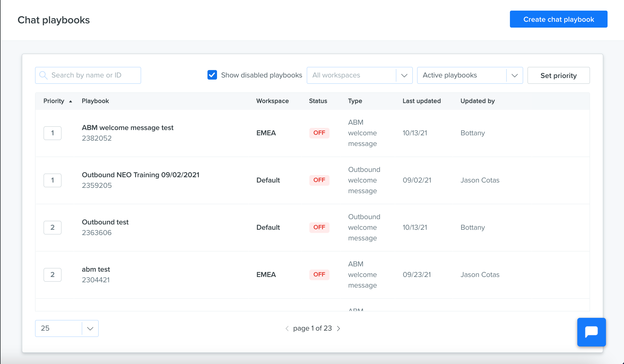Click priority box for ABM welcome message test
The image size is (624, 364).
coord(53,133)
